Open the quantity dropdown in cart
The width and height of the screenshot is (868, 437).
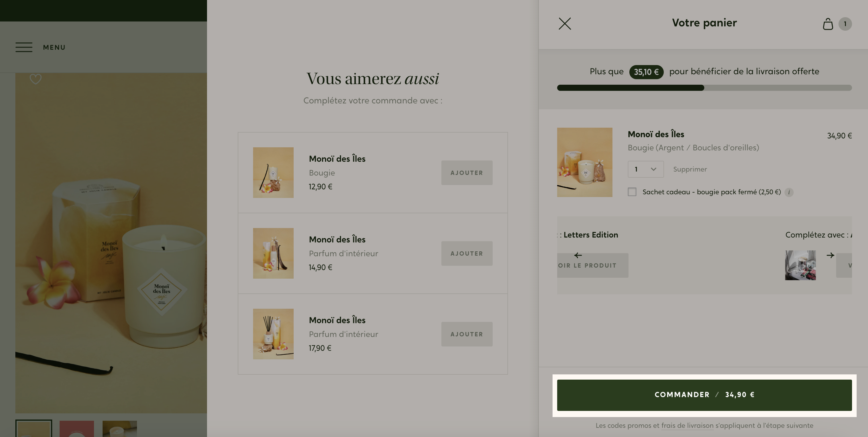(645, 169)
